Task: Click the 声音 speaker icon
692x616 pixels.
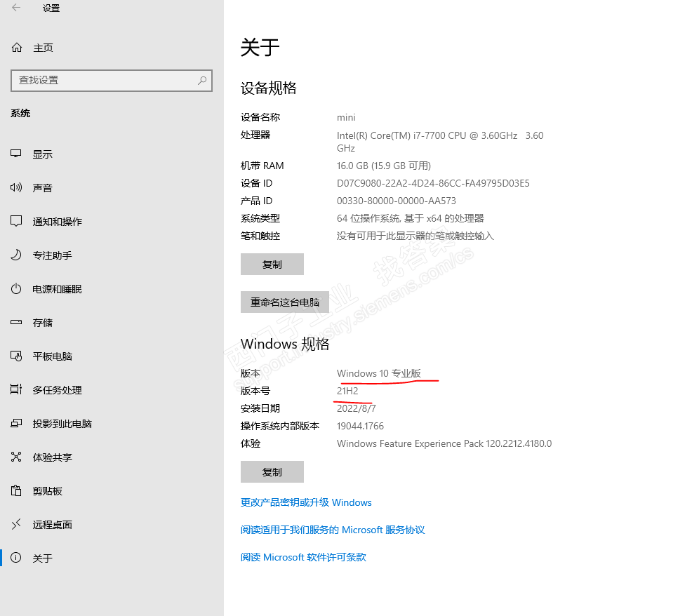Action: tap(16, 187)
